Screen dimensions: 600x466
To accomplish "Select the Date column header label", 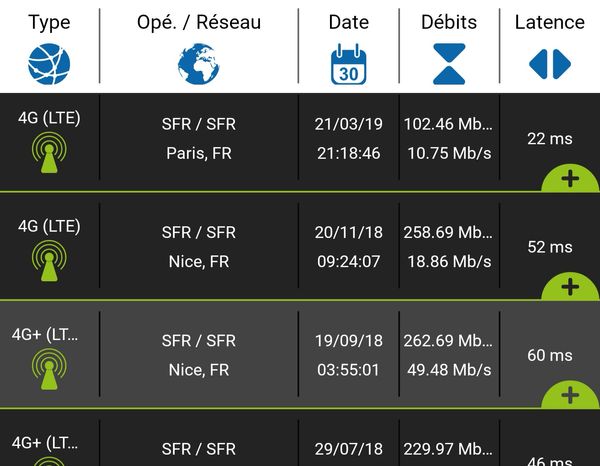I will click(349, 22).
